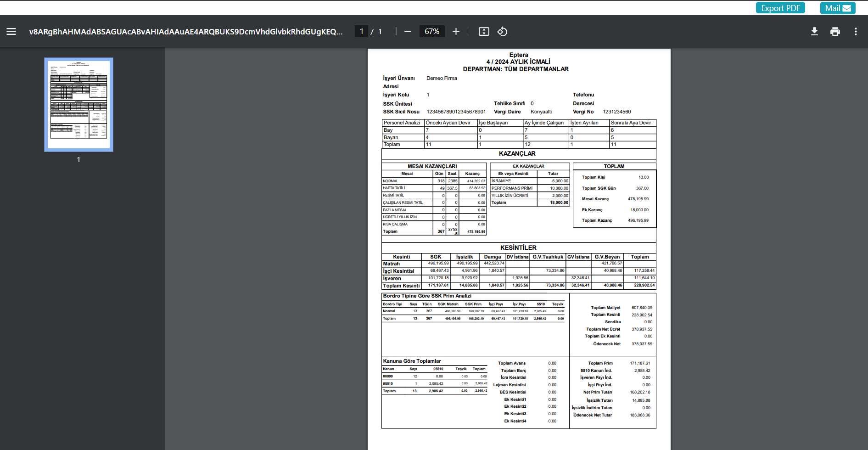
Task: Print the document with the printer icon
Action: [x=835, y=32]
